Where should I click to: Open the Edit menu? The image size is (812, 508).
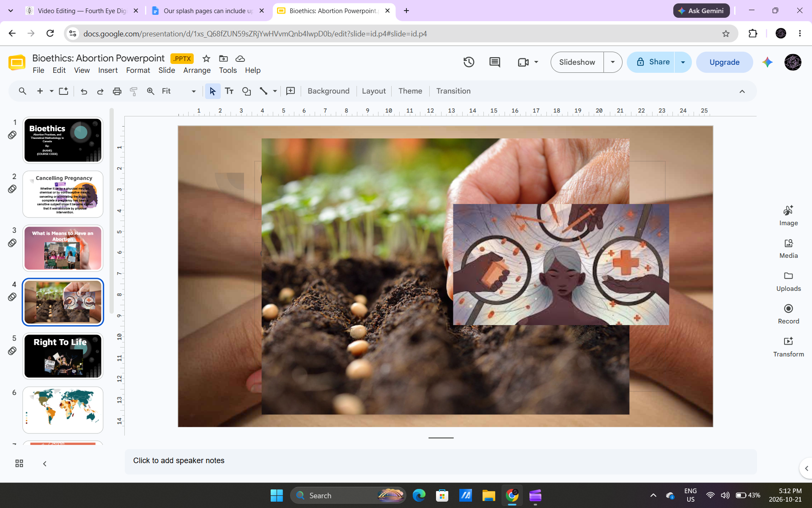pyautogui.click(x=59, y=70)
